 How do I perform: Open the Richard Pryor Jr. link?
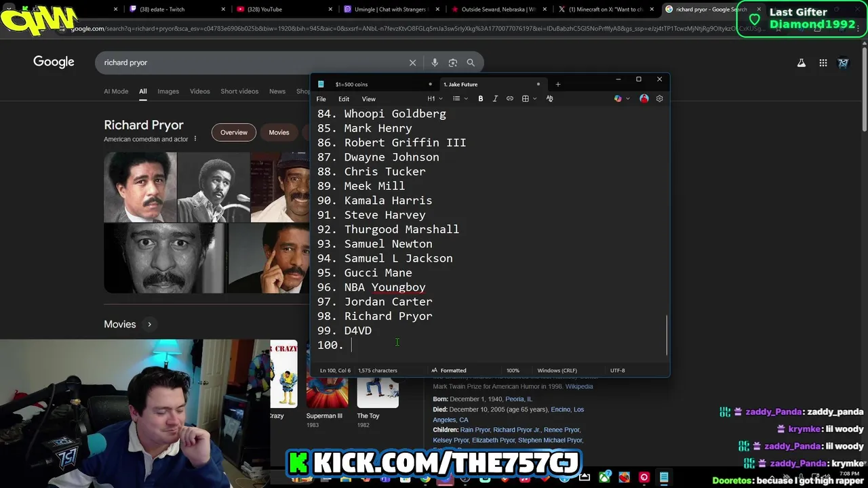click(517, 430)
